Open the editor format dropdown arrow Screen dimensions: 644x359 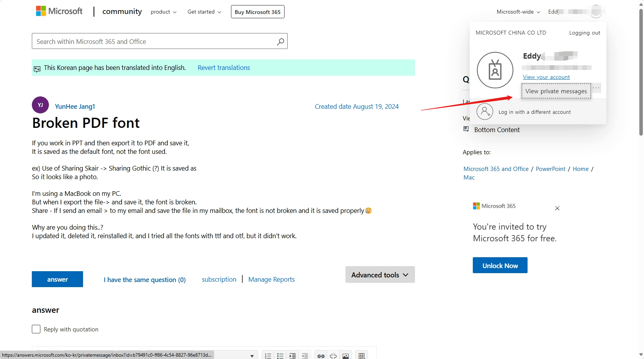[252, 356]
